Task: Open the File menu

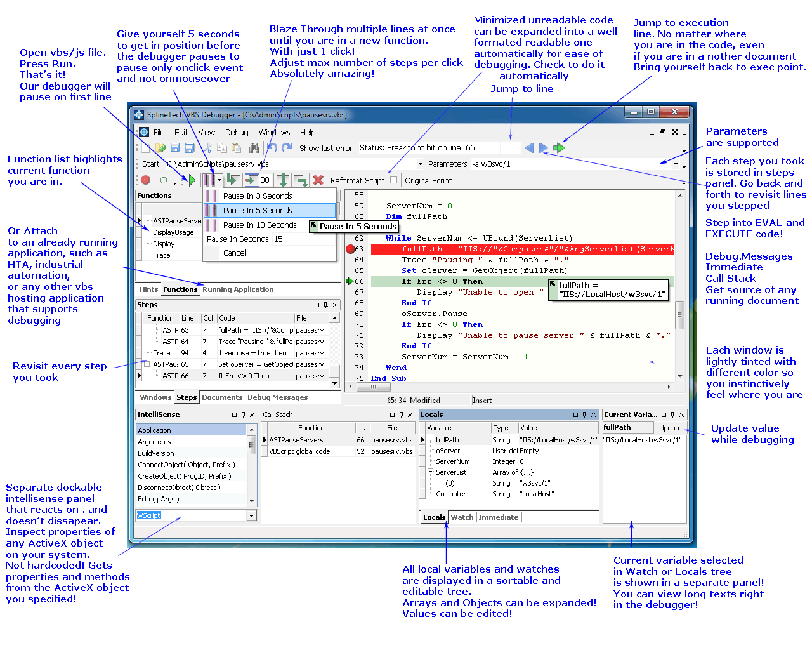Action: click(159, 133)
